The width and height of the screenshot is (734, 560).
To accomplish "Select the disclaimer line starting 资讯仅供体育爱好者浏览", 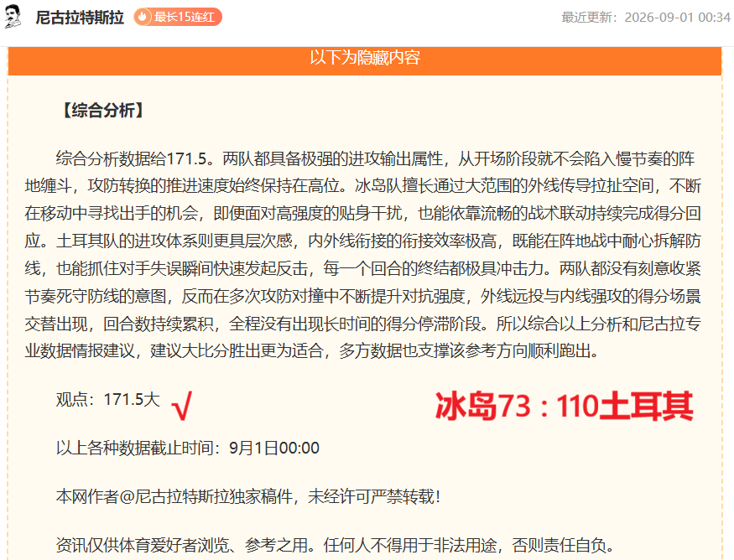I will coord(336,545).
